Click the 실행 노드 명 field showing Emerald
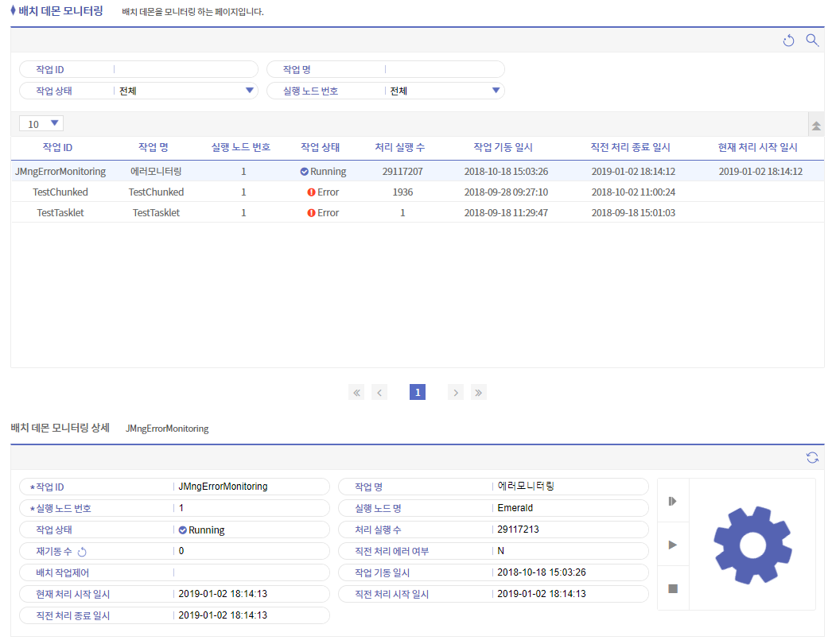832x644 pixels. coord(493,508)
